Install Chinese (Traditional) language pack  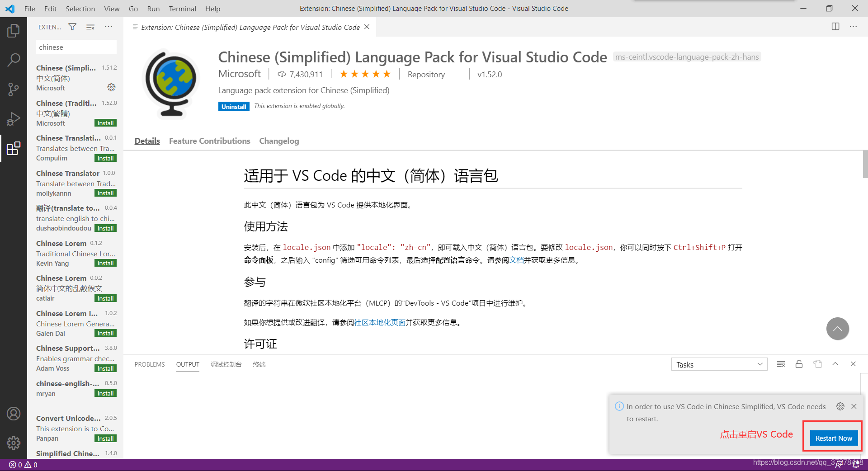click(106, 123)
